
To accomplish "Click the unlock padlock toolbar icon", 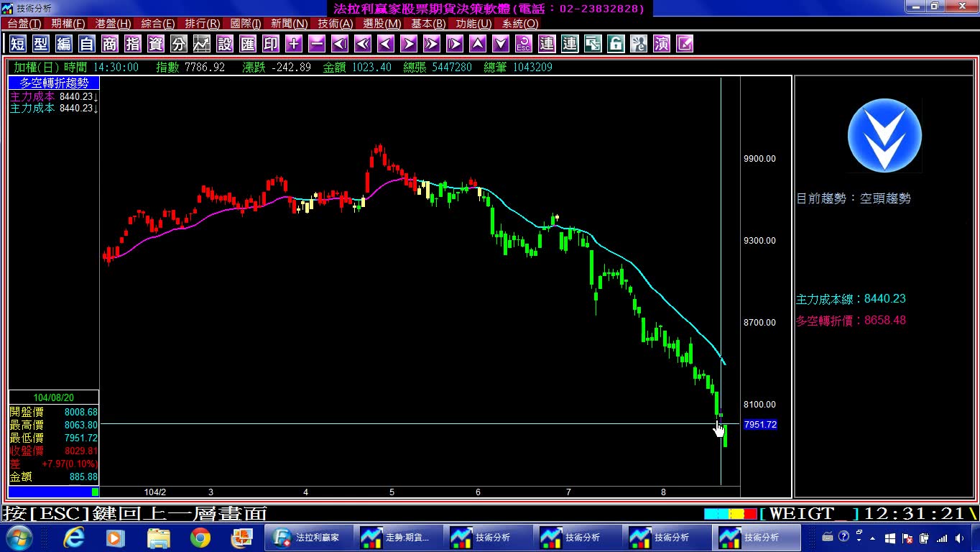I will pos(616,44).
